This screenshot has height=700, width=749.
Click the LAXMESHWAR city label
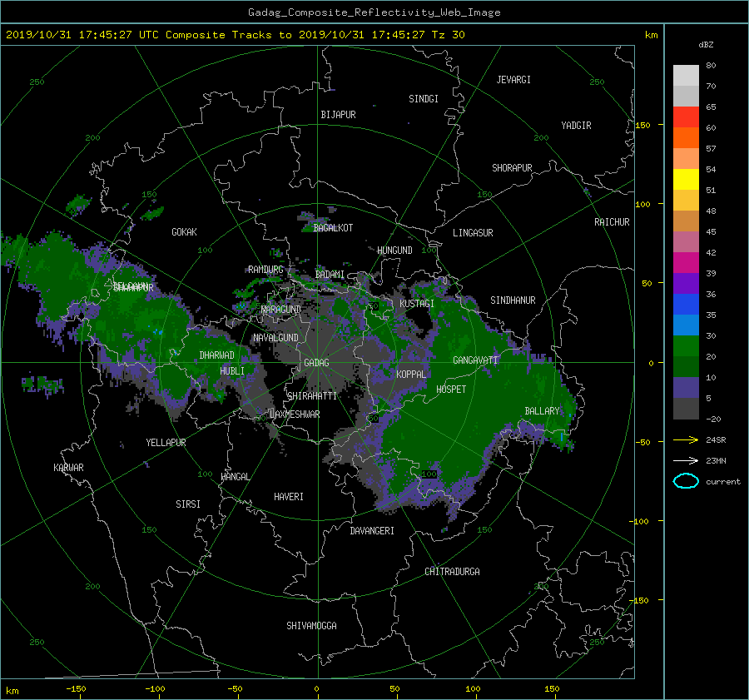[x=295, y=415]
